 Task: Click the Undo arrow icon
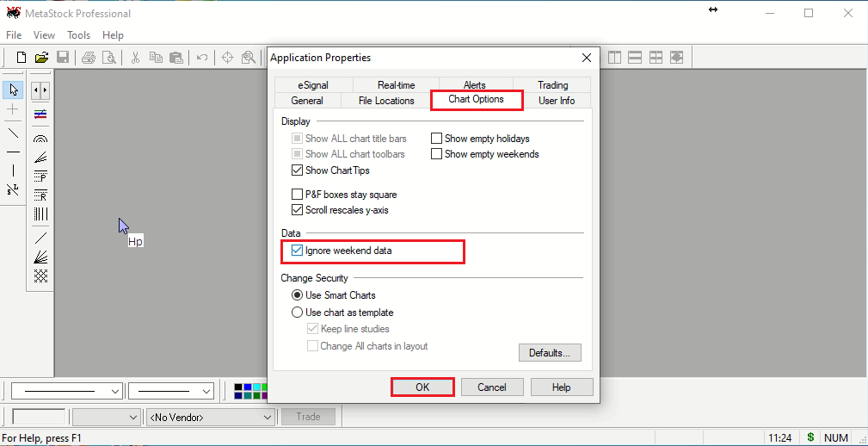[x=202, y=57]
